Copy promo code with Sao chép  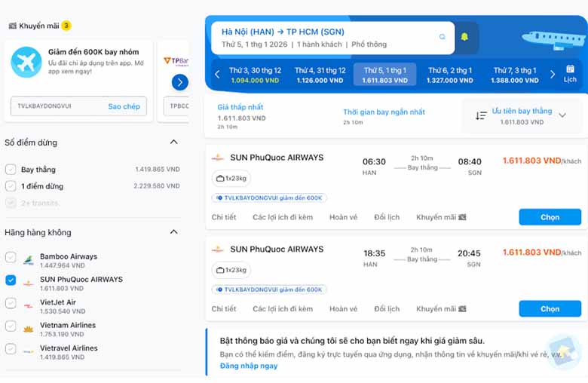tap(124, 106)
